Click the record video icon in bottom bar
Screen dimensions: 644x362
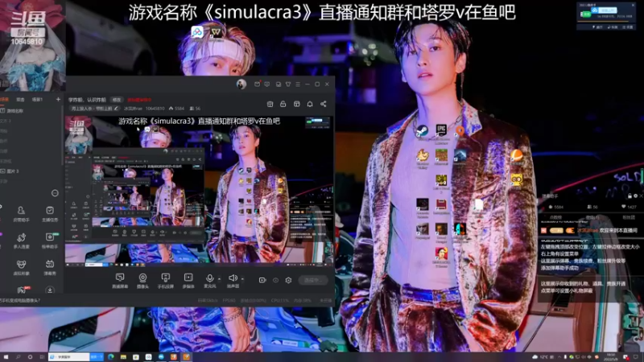[x=262, y=280]
